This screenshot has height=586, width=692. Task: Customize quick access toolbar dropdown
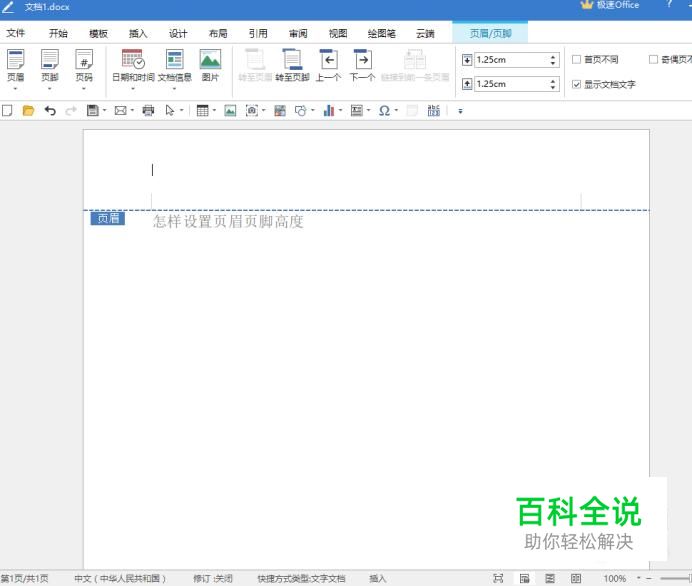(460, 111)
